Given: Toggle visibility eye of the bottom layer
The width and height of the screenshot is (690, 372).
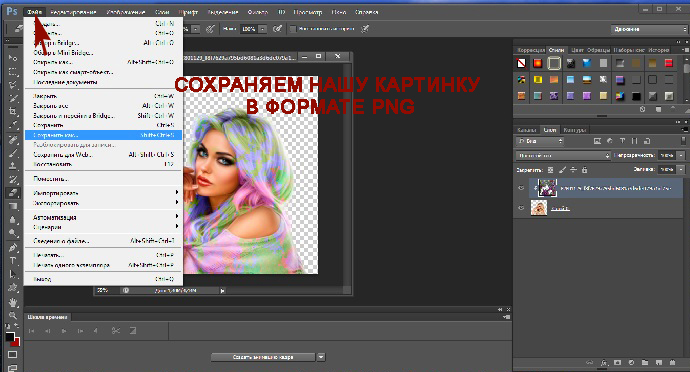Looking at the screenshot, I should 521,208.
